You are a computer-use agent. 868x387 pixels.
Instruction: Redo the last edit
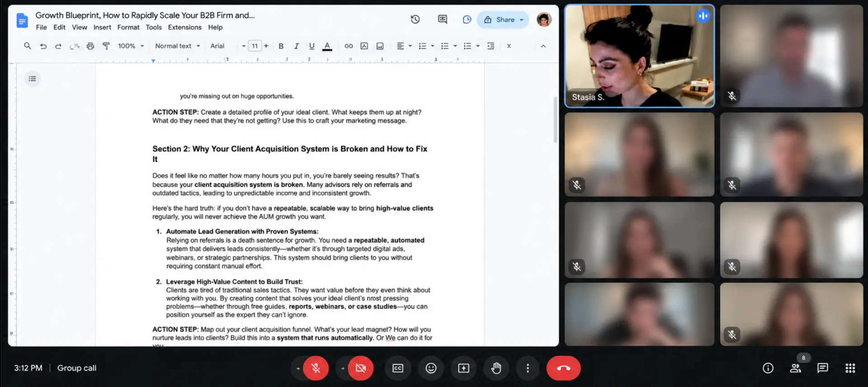58,46
